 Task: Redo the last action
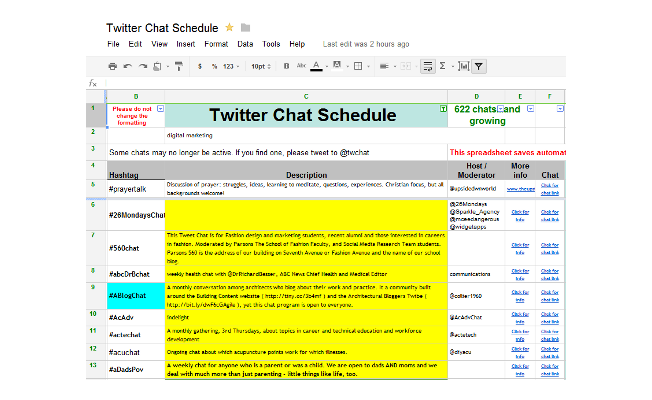point(143,66)
